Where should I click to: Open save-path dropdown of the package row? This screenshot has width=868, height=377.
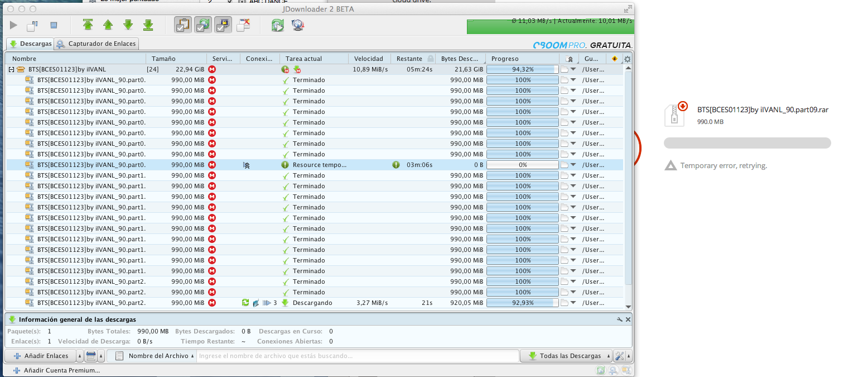[573, 69]
